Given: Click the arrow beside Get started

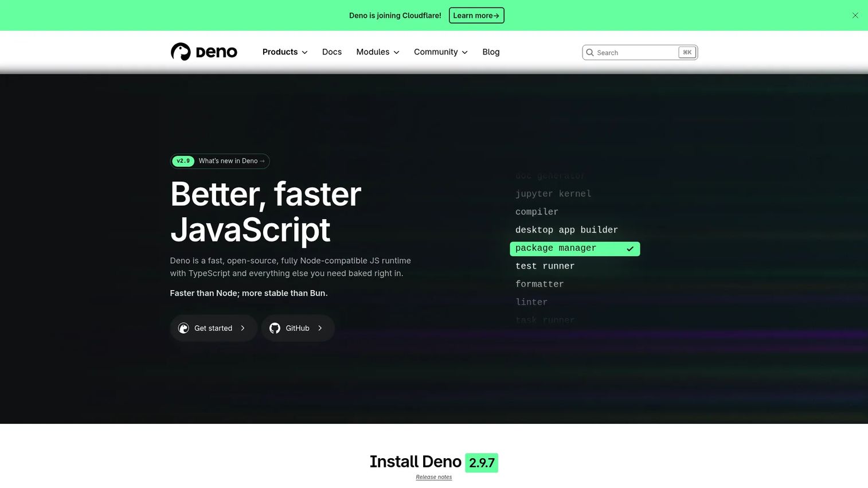Looking at the screenshot, I should point(243,328).
